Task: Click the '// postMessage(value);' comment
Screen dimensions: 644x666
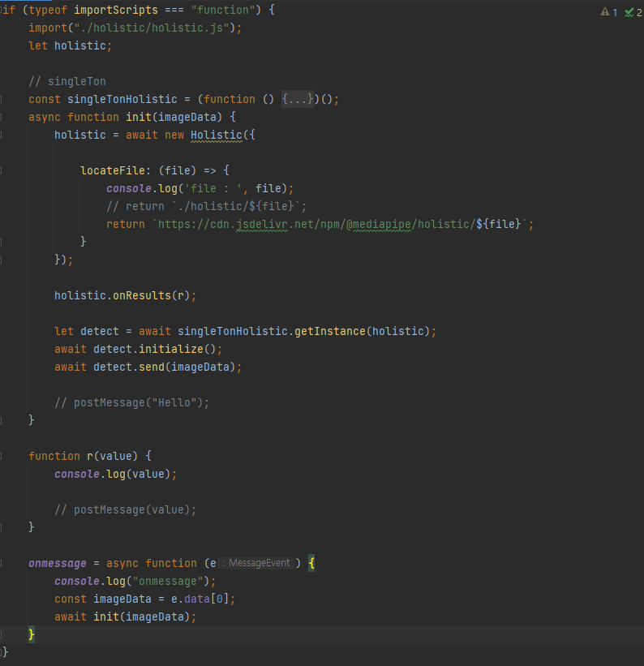Action: pos(126,509)
